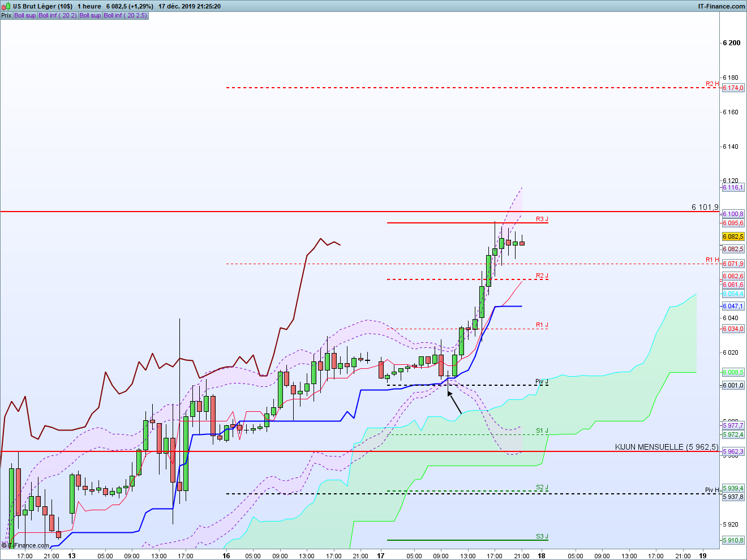The height and width of the screenshot is (560, 747).
Task: Click the 6 034,0 price tag
Action: coord(733,329)
